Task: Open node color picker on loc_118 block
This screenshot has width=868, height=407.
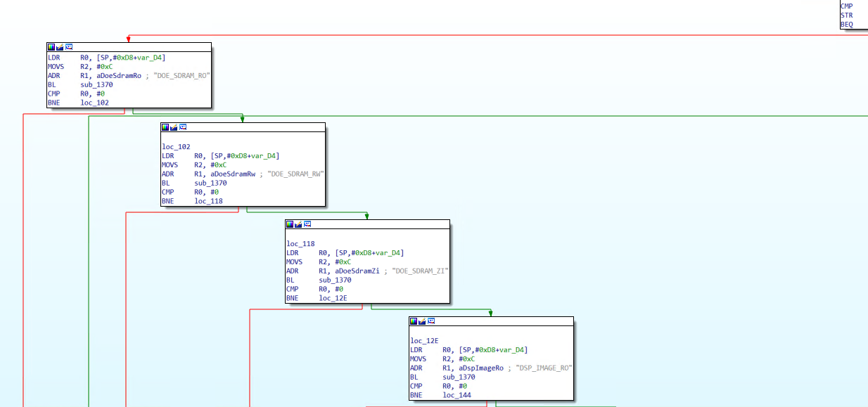Action: click(x=290, y=224)
